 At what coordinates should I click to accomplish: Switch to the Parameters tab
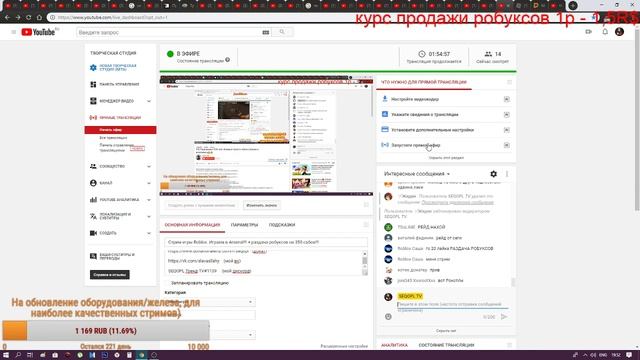point(244,225)
